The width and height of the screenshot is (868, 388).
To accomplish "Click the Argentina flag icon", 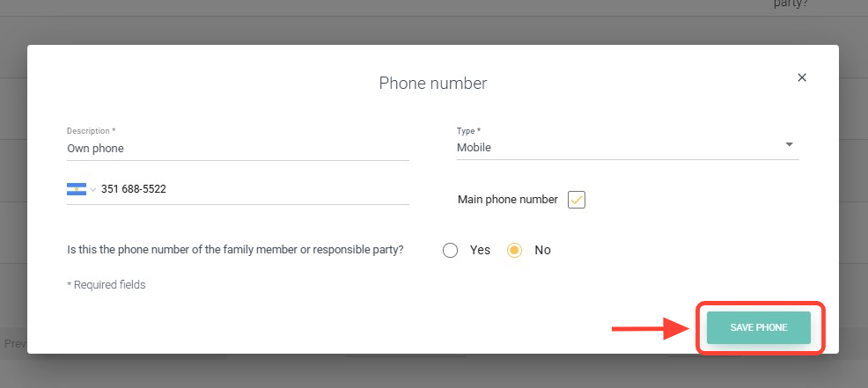I will click(x=76, y=189).
